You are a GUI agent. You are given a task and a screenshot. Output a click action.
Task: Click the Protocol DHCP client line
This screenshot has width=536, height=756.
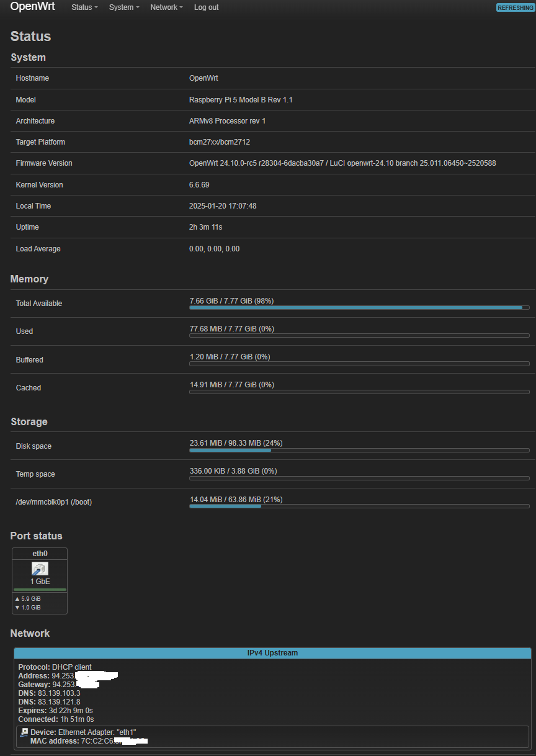click(55, 667)
